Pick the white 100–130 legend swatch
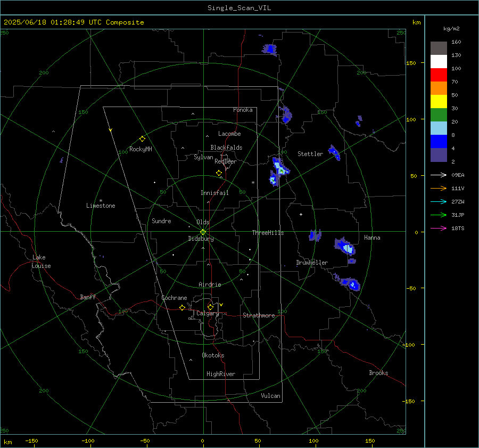 coord(439,61)
